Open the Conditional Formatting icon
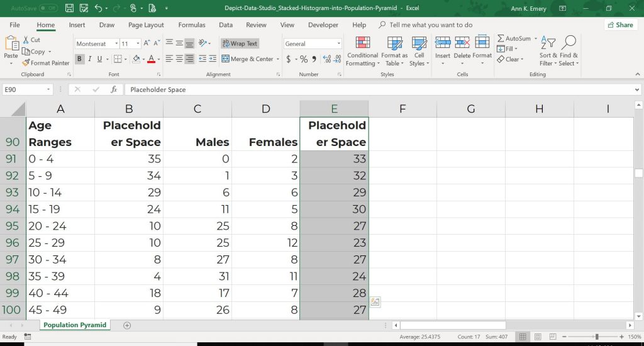 pos(363,43)
